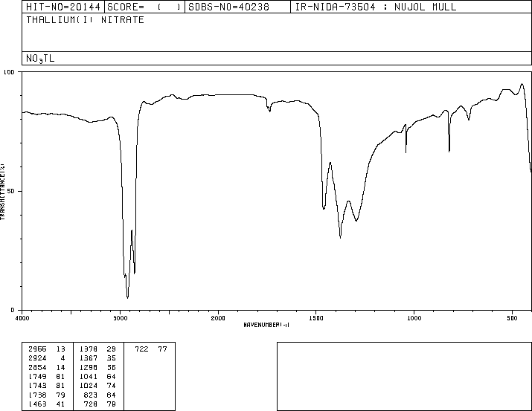Select peak value 1743 in table
The image size is (532, 411).
(x=37, y=386)
